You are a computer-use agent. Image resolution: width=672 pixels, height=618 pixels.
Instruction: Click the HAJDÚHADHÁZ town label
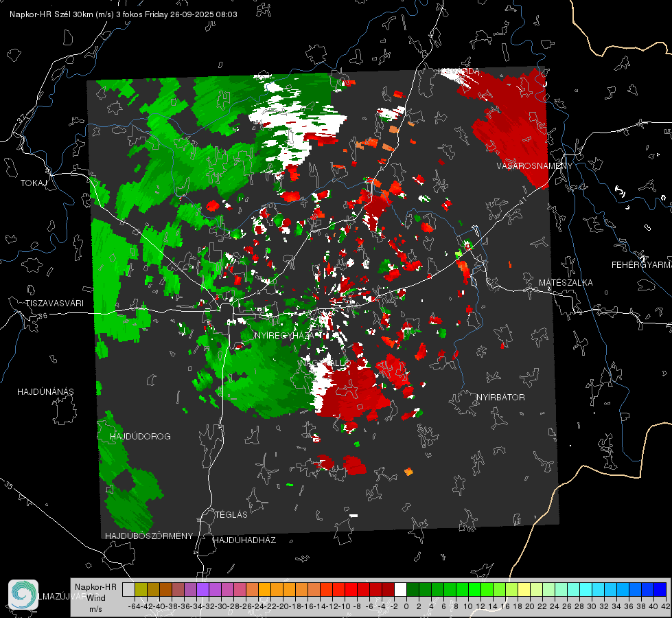[244, 540]
